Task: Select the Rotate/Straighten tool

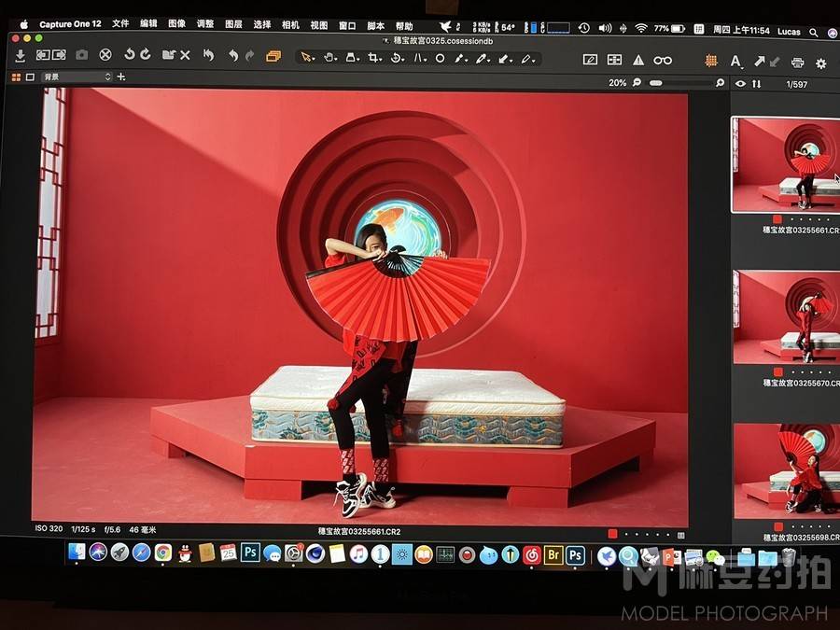Action: [397, 58]
